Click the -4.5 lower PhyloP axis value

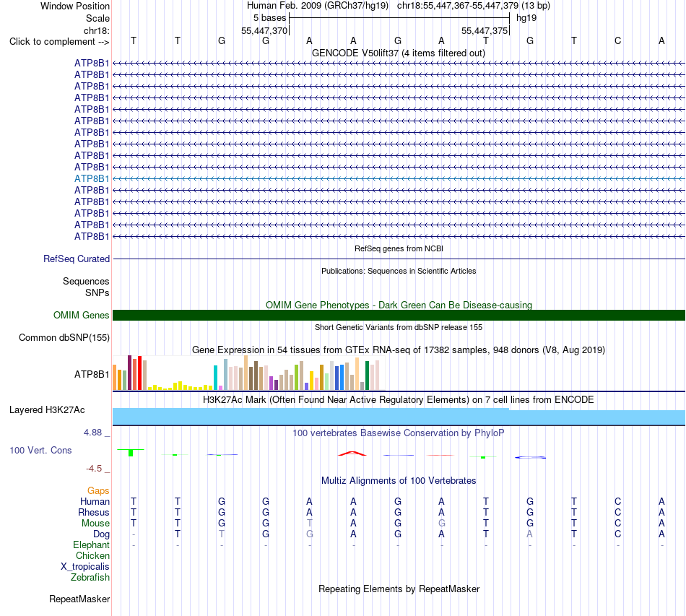point(94,469)
